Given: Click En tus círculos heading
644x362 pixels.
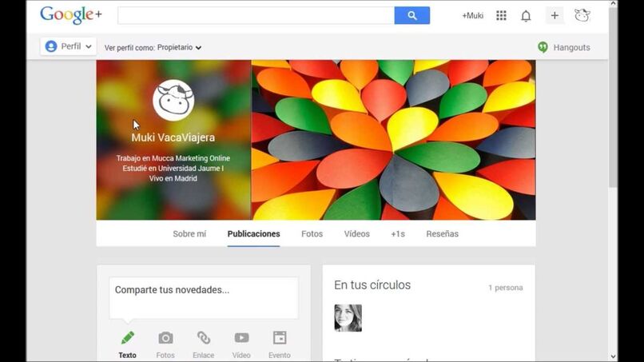Looking at the screenshot, I should pos(372,285).
